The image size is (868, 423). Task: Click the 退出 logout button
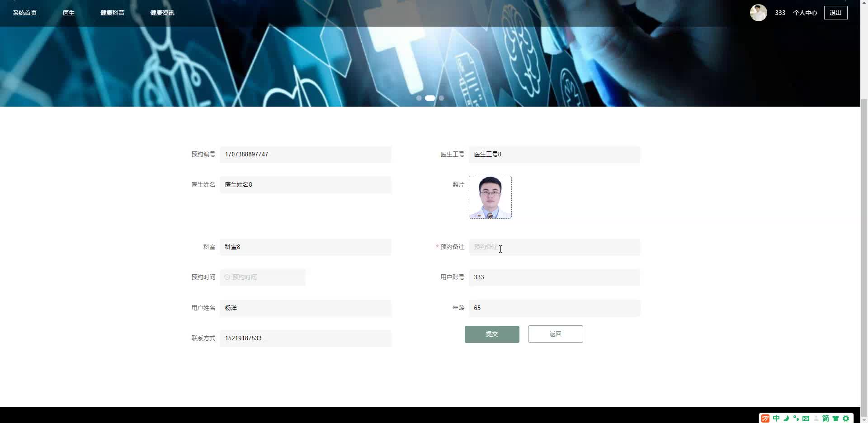835,13
